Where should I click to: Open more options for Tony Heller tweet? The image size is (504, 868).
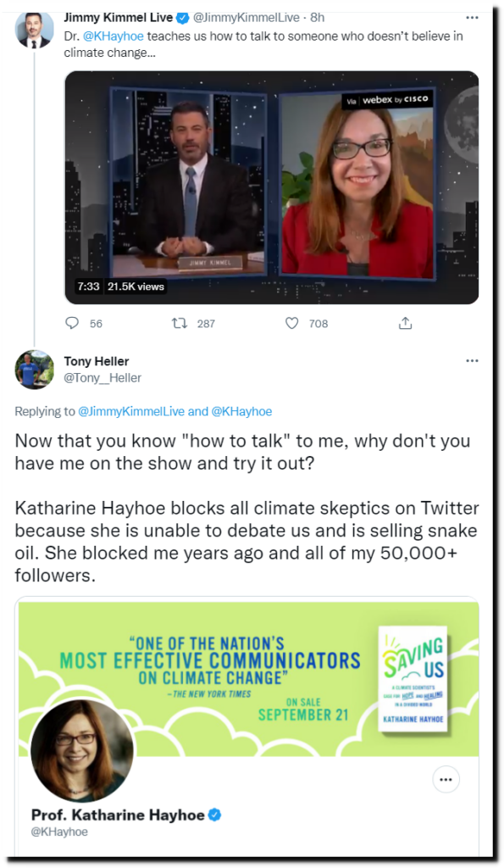point(472,361)
